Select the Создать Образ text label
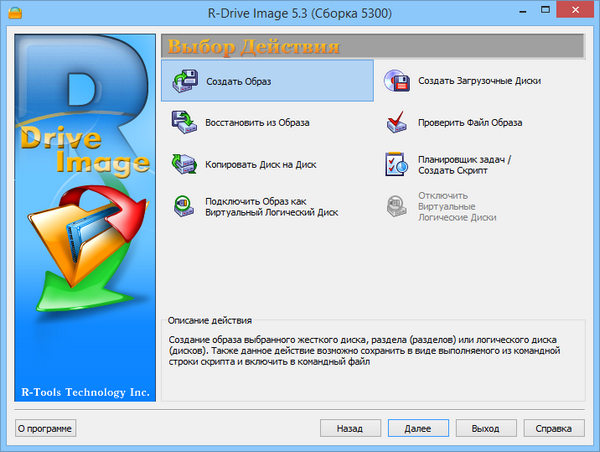The image size is (600, 452). pyautogui.click(x=239, y=81)
